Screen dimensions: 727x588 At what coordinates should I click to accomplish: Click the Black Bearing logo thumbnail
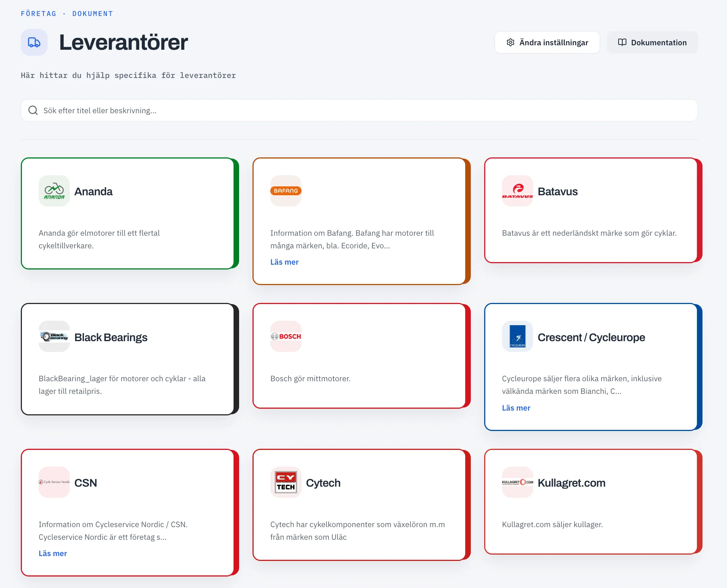tap(54, 336)
